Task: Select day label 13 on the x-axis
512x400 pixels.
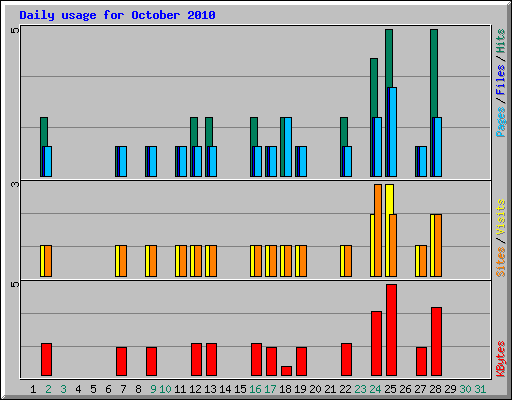Action: pos(210,389)
